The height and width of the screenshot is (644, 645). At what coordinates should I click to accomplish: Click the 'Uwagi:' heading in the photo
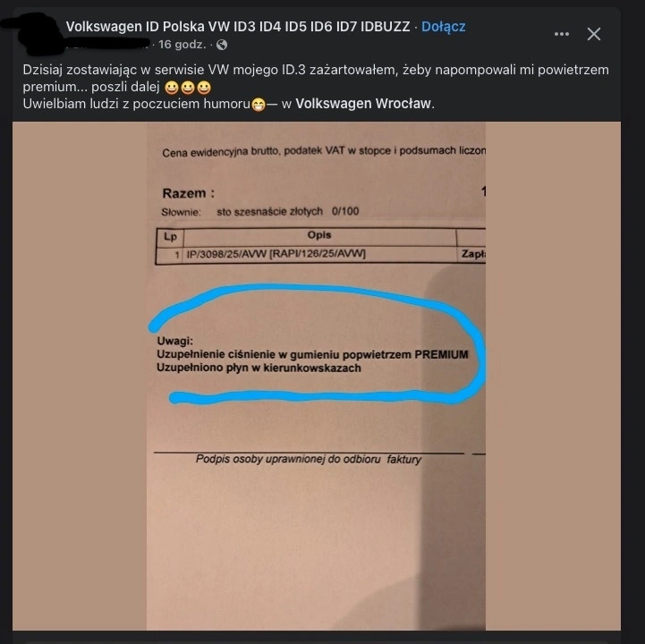click(x=174, y=341)
